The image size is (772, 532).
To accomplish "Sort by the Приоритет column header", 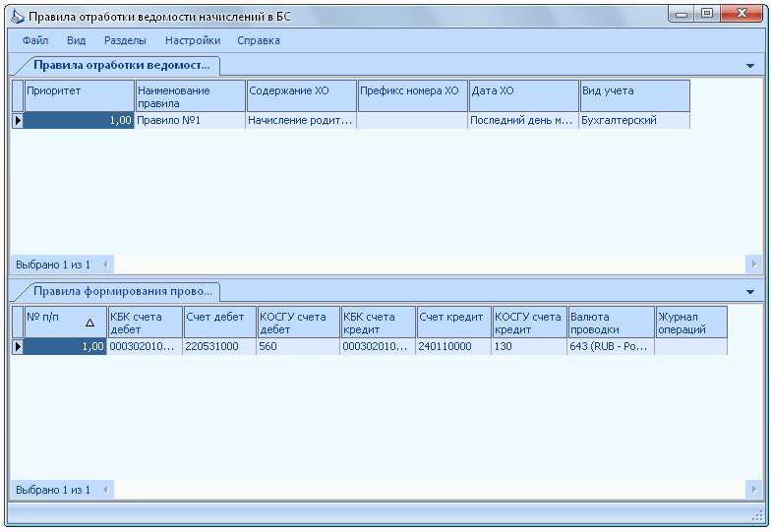I will click(80, 96).
